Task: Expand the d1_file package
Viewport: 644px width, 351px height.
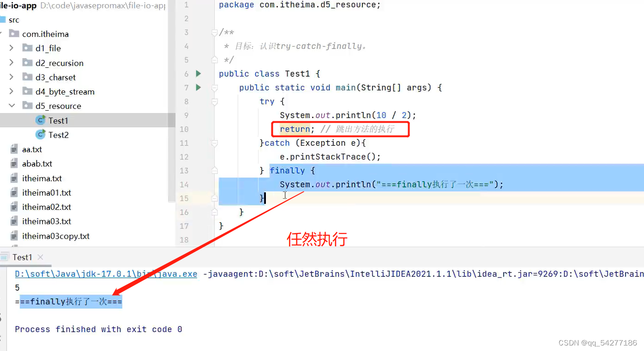Action: click(x=12, y=48)
